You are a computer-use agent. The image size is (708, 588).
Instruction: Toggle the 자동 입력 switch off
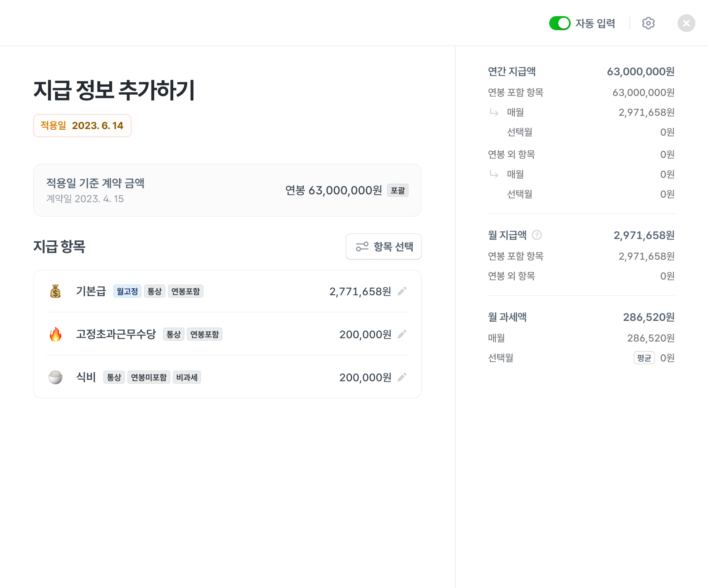click(560, 23)
